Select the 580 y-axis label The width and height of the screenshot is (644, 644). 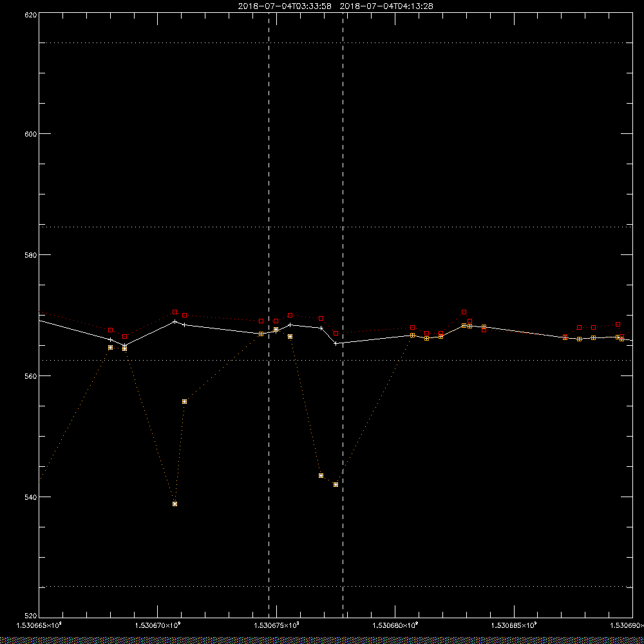click(x=31, y=254)
